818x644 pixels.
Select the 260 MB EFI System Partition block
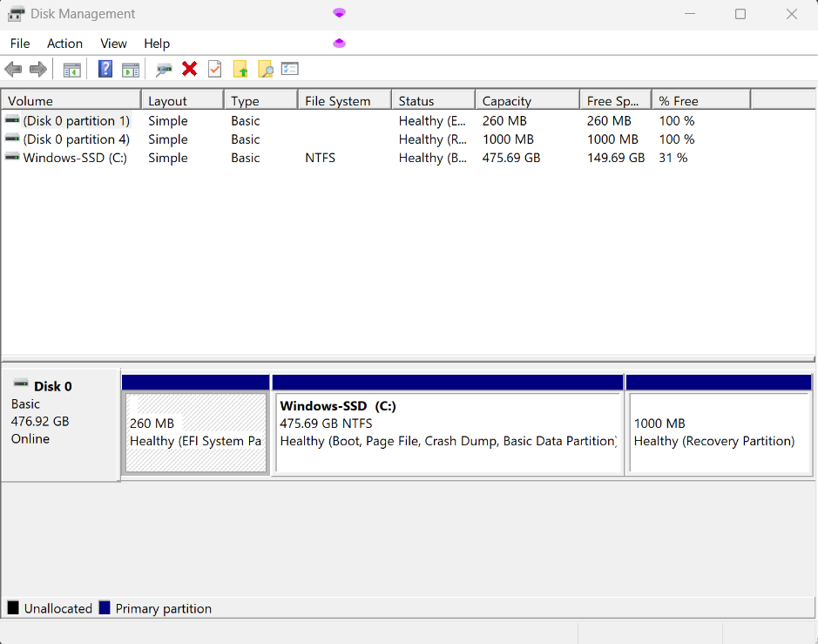pos(196,433)
